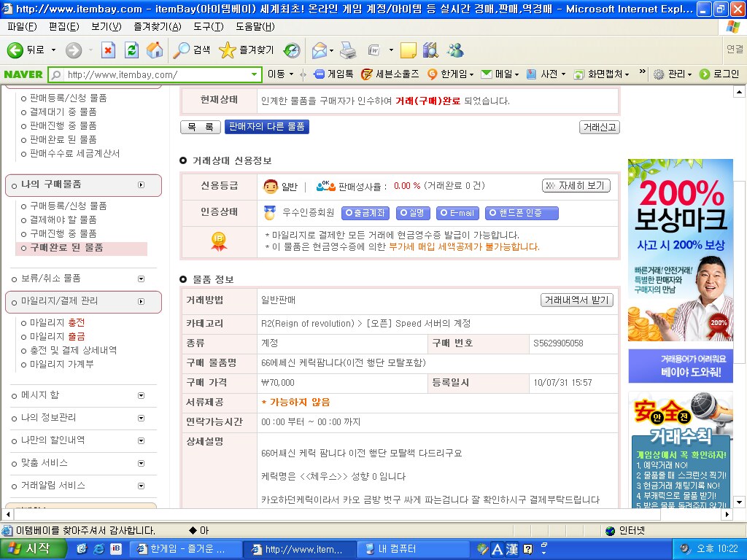Click the IE Home toolbar icon
747x560 pixels.
[155, 50]
